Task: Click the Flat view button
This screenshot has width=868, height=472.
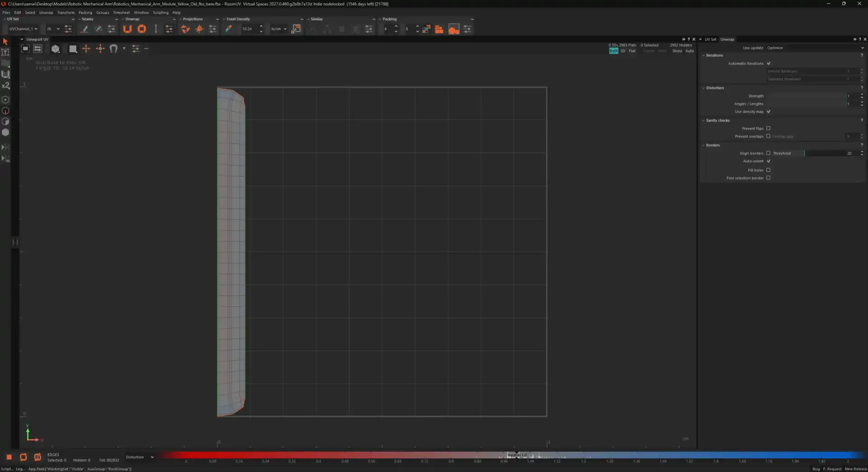Action: 632,51
